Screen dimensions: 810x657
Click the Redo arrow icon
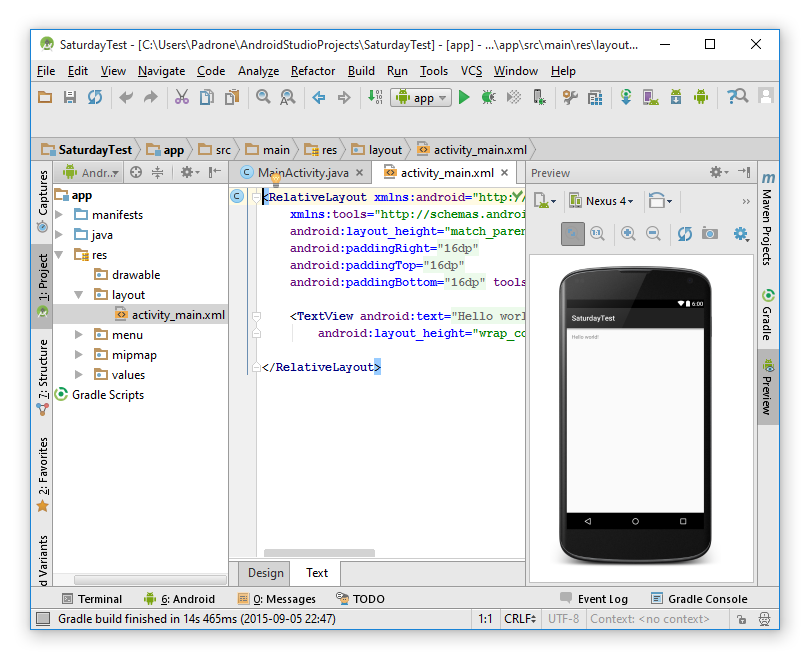click(150, 97)
